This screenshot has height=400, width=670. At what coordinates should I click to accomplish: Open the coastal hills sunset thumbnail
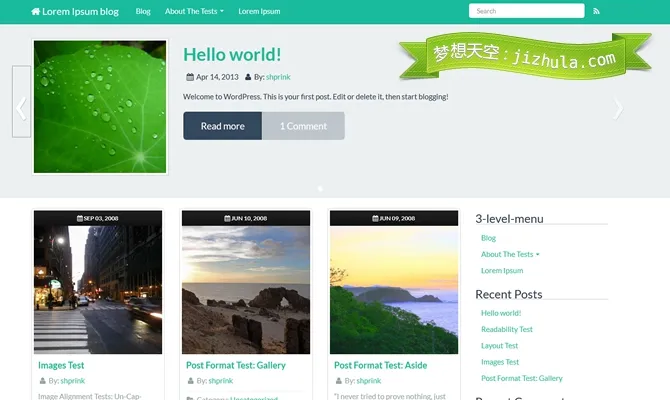(394, 290)
